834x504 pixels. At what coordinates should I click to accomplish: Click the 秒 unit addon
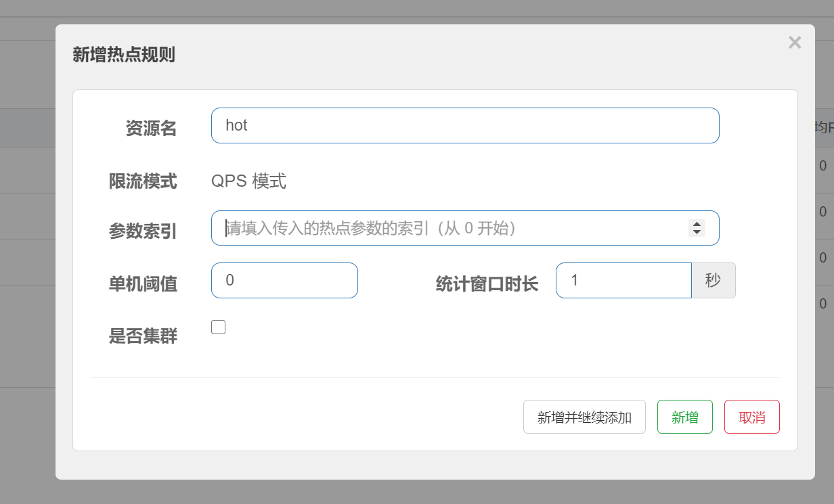(713, 280)
